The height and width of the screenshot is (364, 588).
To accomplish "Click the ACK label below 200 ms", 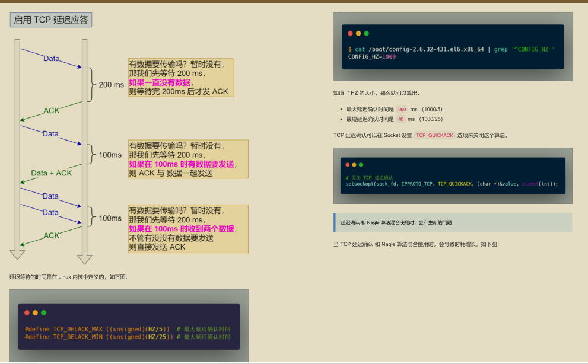I will point(52,111).
